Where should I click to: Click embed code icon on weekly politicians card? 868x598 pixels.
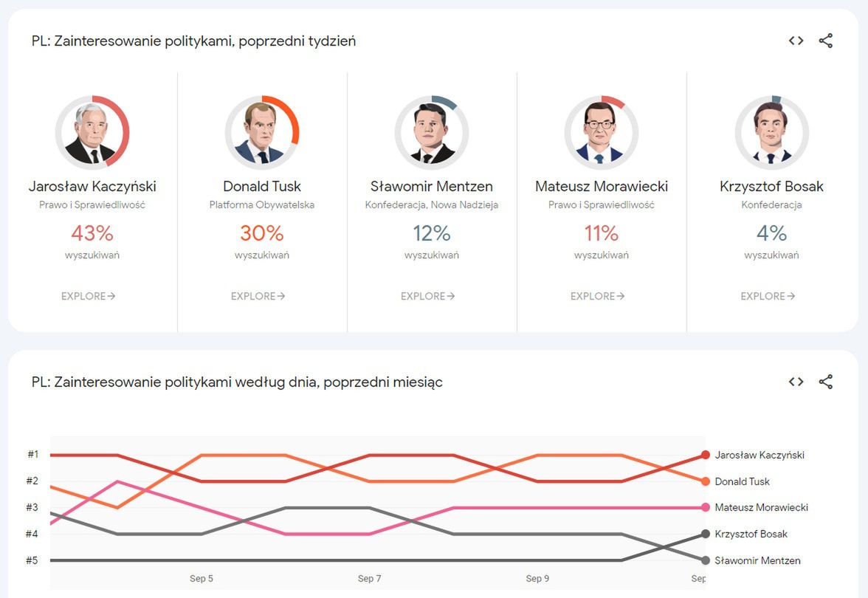point(796,41)
